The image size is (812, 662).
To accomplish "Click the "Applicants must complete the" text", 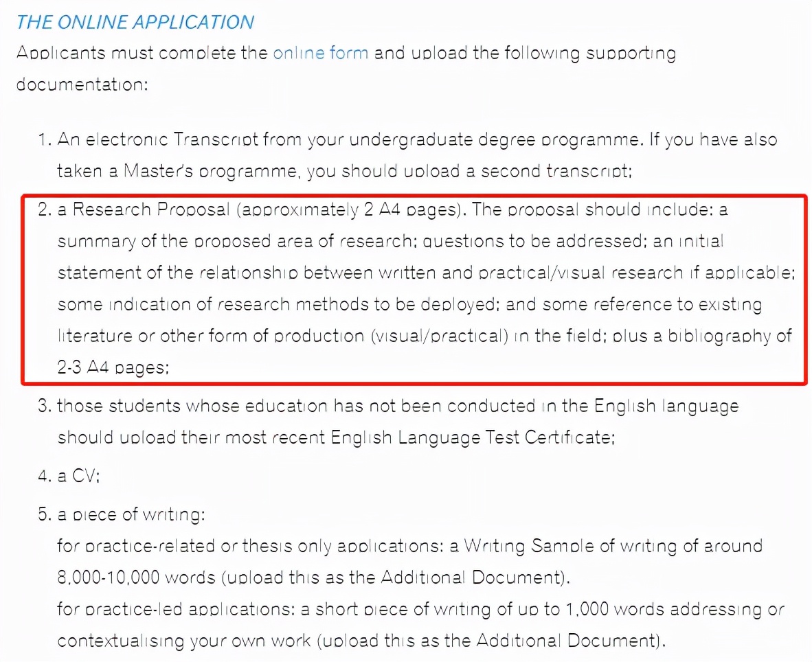I will click(x=142, y=53).
